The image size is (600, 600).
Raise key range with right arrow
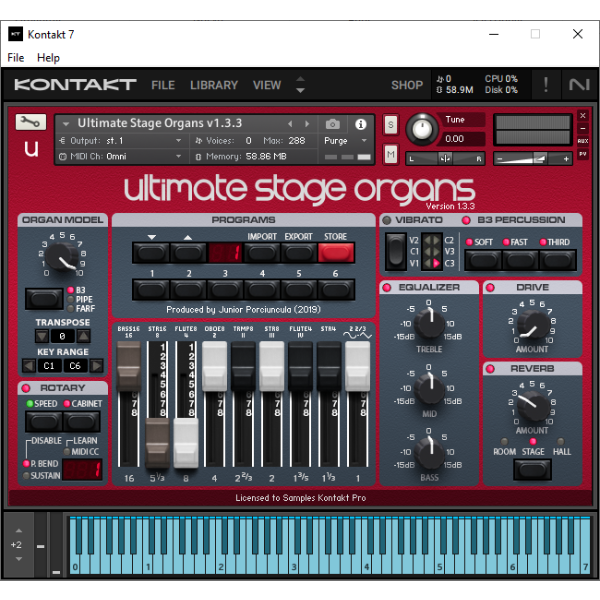96,366
